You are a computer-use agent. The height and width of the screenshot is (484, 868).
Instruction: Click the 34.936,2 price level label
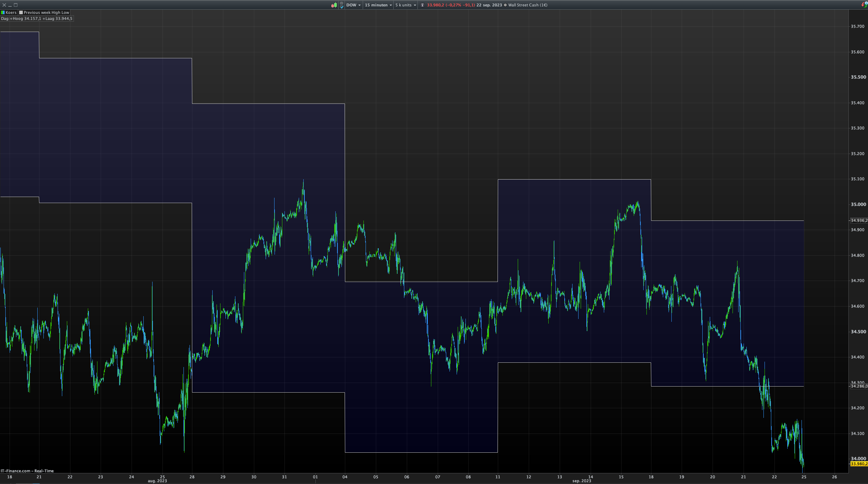[x=858, y=220]
